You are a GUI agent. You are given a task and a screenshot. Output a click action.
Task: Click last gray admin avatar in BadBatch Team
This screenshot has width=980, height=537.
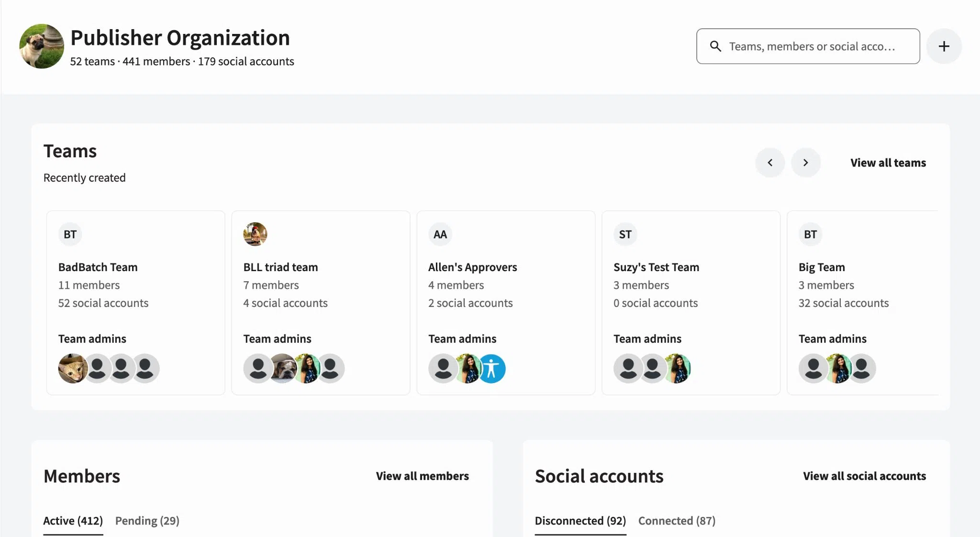point(145,369)
